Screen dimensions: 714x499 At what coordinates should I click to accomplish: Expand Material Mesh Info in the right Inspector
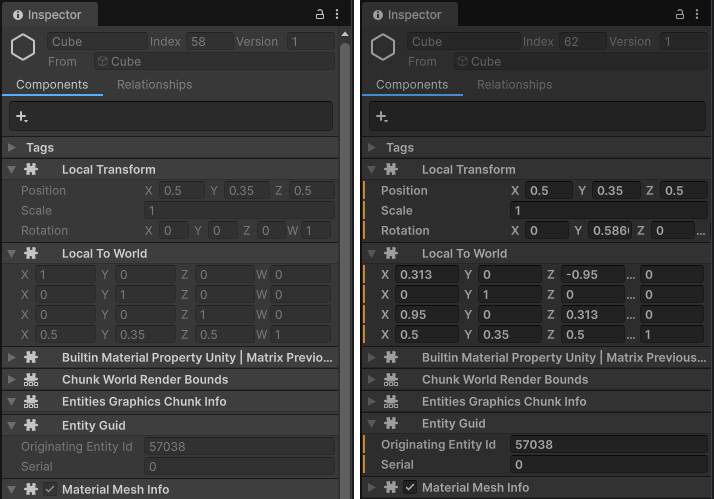click(x=372, y=487)
